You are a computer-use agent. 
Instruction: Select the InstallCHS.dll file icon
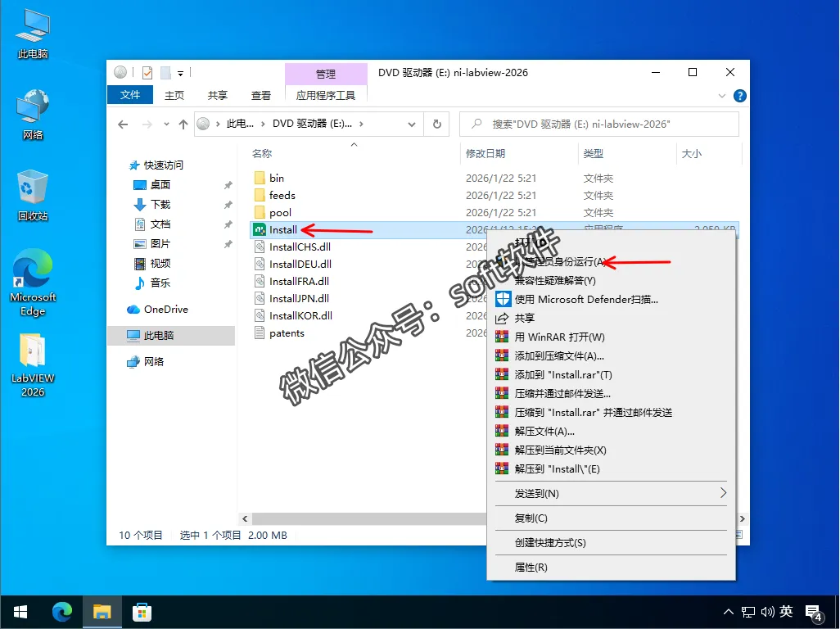(x=260, y=247)
